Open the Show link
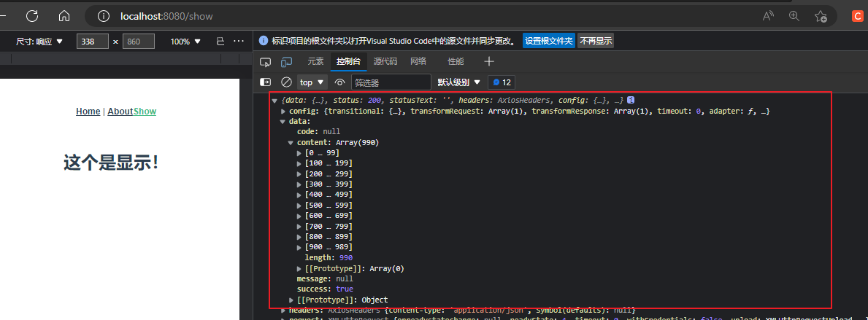Screen dimensions: 868x320 145,112
